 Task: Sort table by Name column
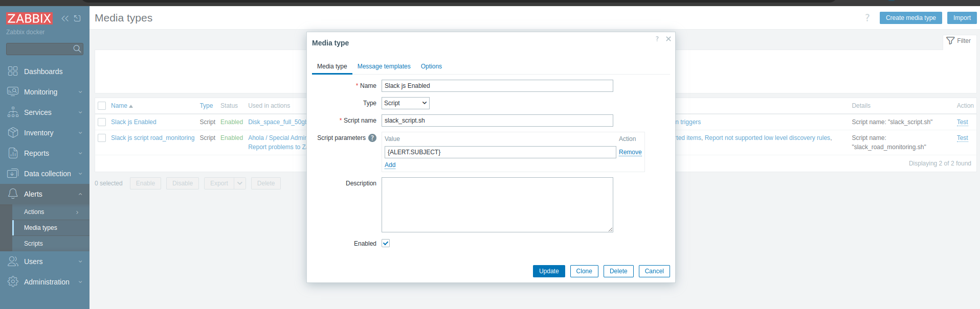122,106
